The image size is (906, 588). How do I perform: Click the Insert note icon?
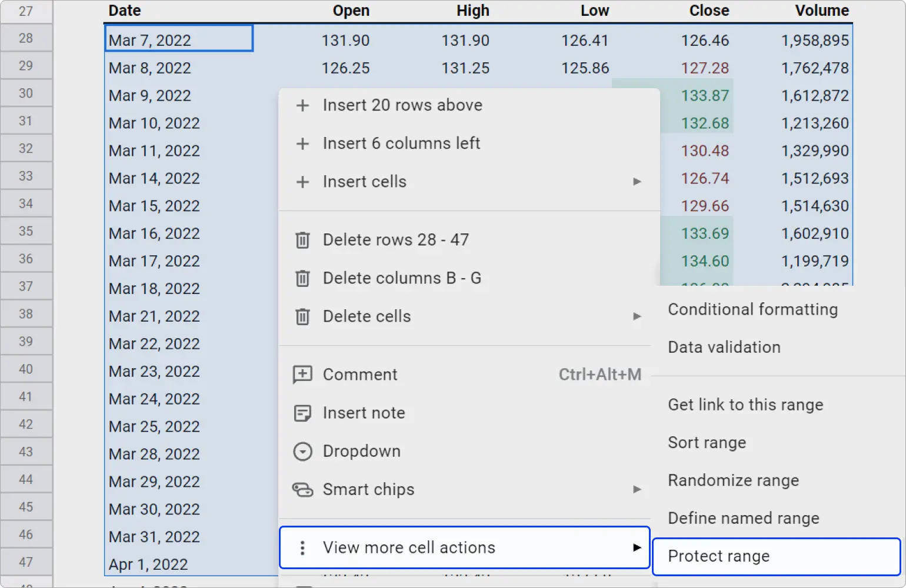coord(302,413)
